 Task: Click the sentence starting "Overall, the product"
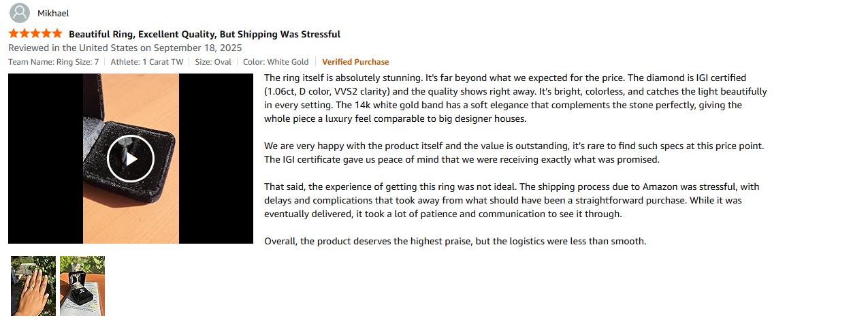(x=455, y=241)
